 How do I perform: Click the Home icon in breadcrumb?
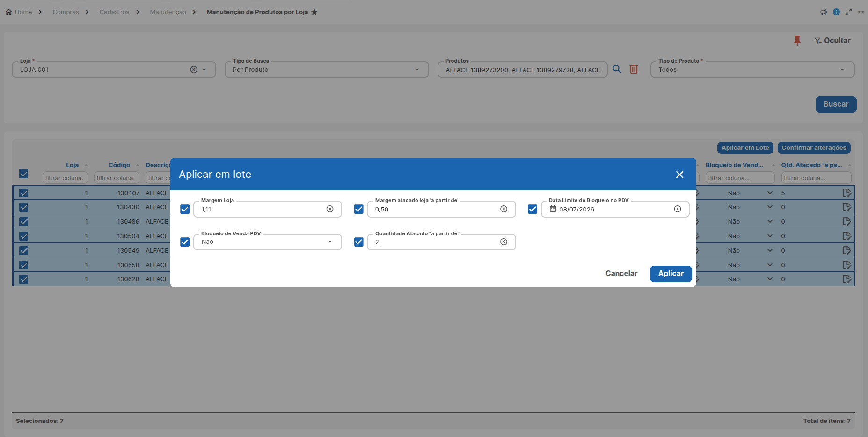[9, 12]
